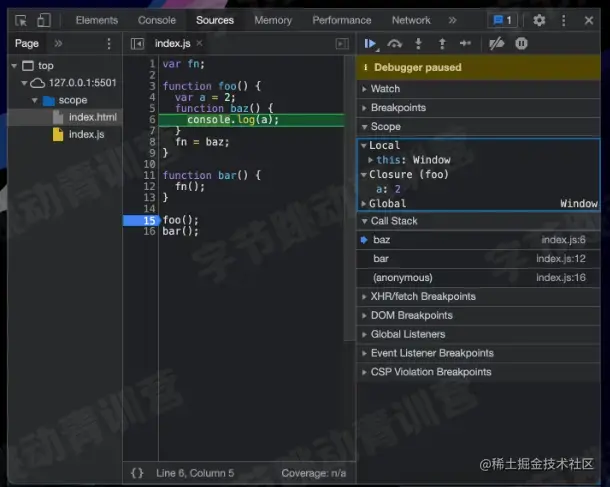Collapse the Call Stack section
Screen dimensions: 610x487
478,221
